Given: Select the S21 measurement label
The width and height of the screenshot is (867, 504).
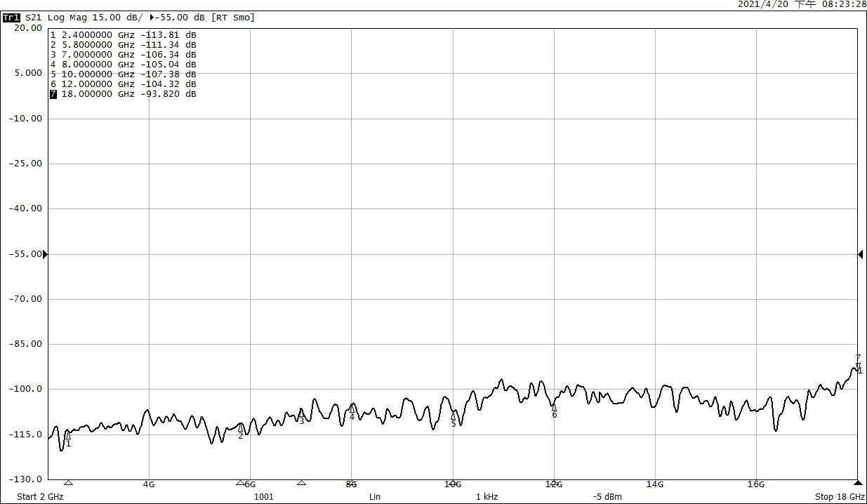Looking at the screenshot, I should pos(33,18).
